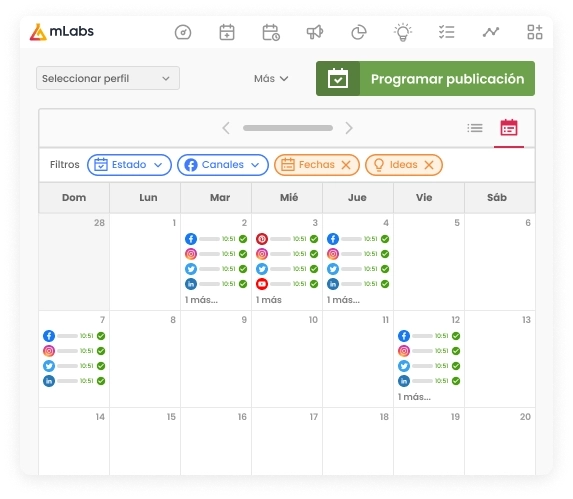Screen dimensions: 573x499
Task: Open LinkedIn post on day 4
Action: [x=358, y=284]
